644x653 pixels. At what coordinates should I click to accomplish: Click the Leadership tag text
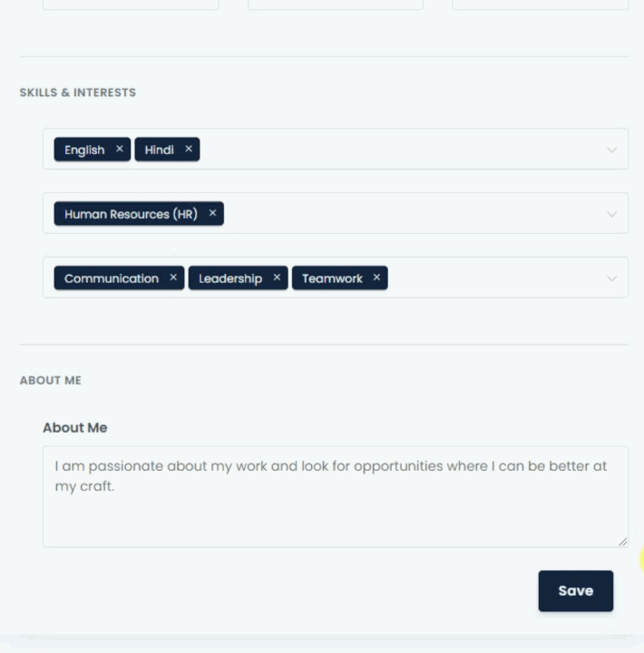point(230,278)
